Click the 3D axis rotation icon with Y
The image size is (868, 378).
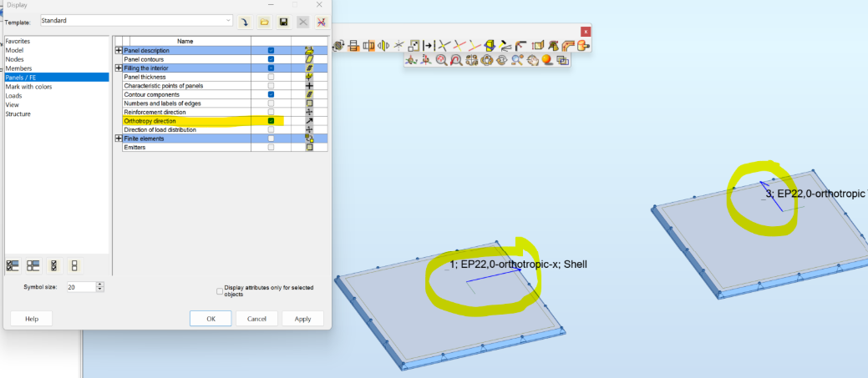[411, 60]
